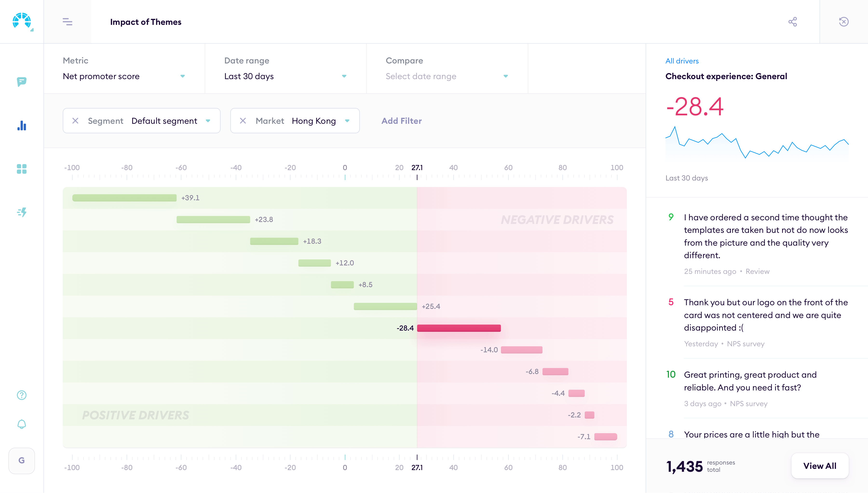Open the feedback conversations panel

(21, 82)
